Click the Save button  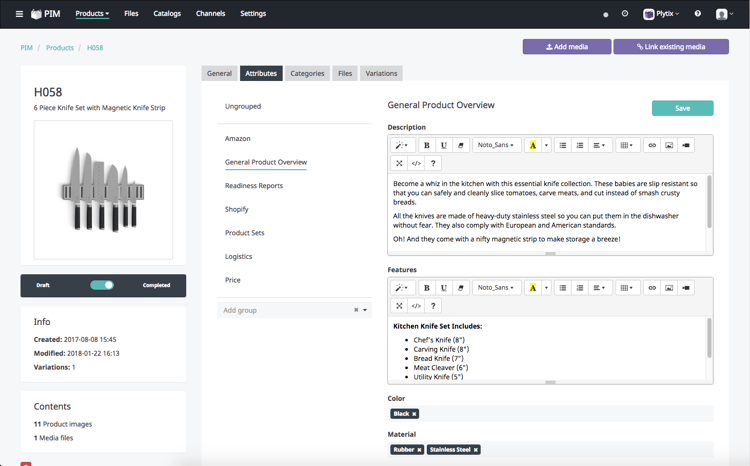pyautogui.click(x=682, y=109)
